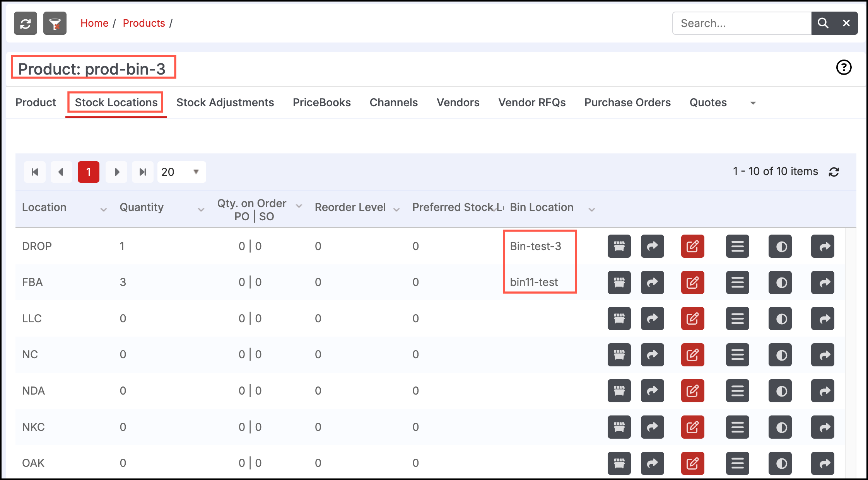
Task: Expand the Reorder Level column menu chevron
Action: (396, 209)
